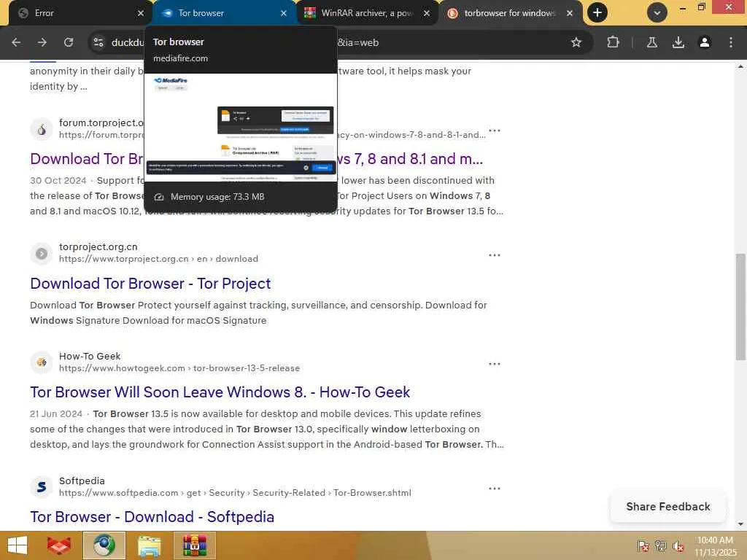Open WinRAR from the taskbar
Screen dimensions: 747x560
click(x=194, y=545)
